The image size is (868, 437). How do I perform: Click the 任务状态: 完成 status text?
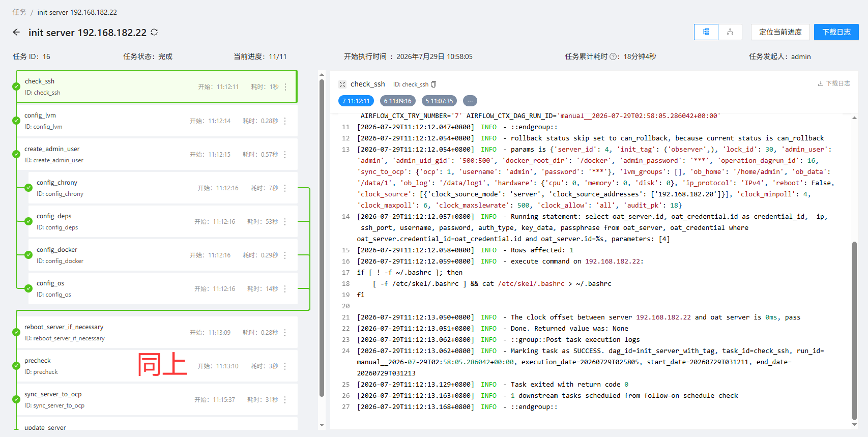(148, 56)
